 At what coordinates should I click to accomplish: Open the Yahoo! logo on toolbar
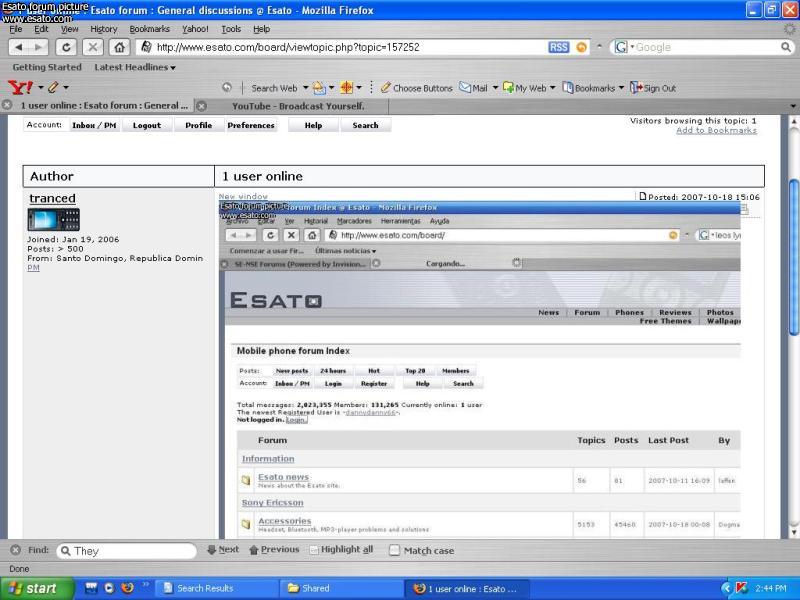click(21, 88)
